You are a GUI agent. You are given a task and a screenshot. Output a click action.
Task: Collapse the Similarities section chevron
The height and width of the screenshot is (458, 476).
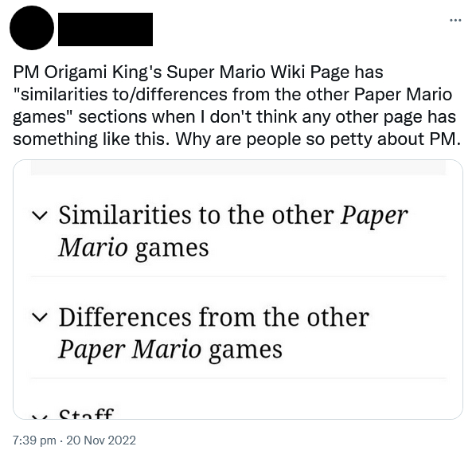(x=40, y=215)
